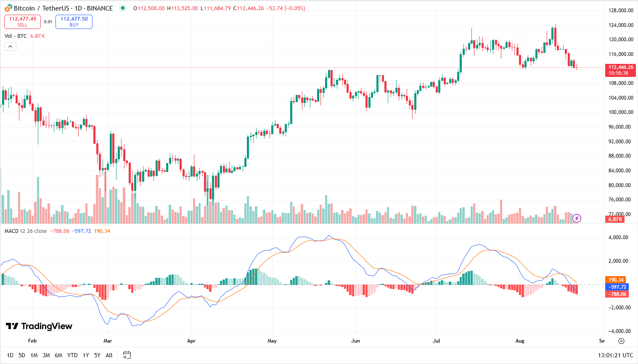Select the 1D time range
The image size is (638, 364).
pyautogui.click(x=10, y=355)
